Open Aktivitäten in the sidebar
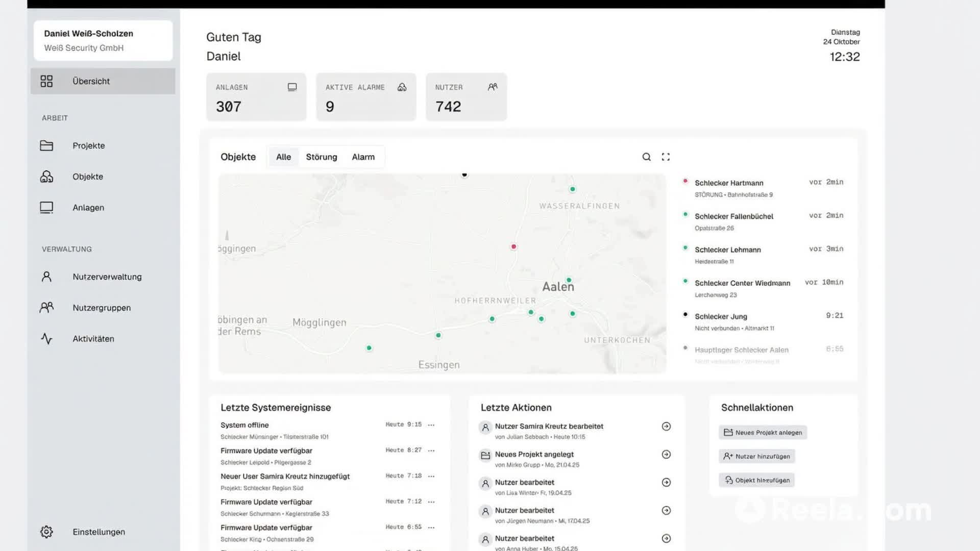The image size is (980, 551). (x=93, y=339)
